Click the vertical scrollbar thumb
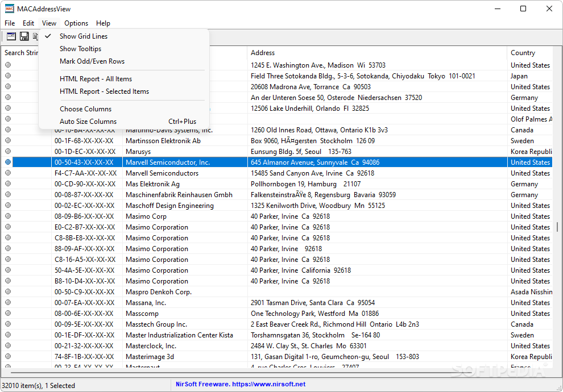This screenshot has height=392, width=563. point(557,227)
